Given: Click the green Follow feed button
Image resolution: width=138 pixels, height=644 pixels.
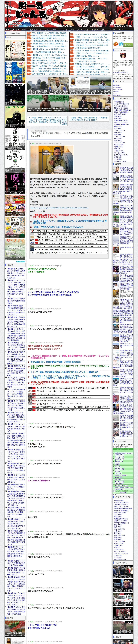Looking at the screenshot, I should pyautogui.click(x=128, y=45).
